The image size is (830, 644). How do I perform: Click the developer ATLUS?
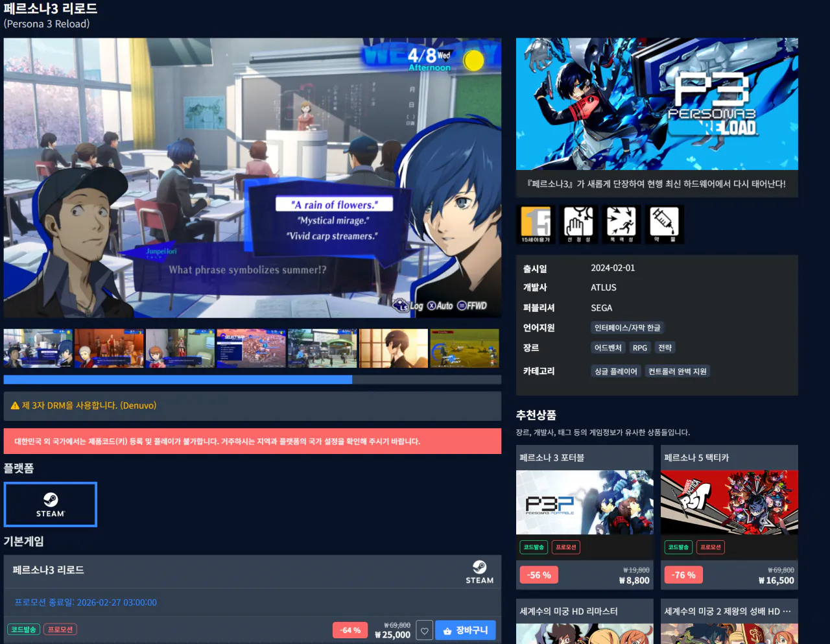point(604,287)
